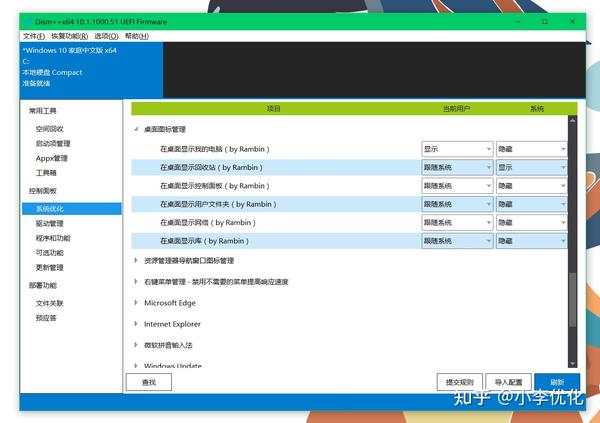Open 当前用户 dropdown for 在桌面显示库
Image resolution: width=600 pixels, height=423 pixels.
pyautogui.click(x=457, y=241)
